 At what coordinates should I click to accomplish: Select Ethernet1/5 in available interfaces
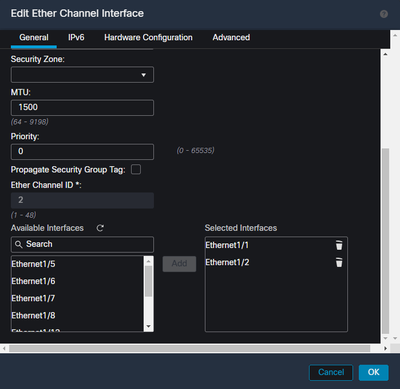(x=77, y=264)
